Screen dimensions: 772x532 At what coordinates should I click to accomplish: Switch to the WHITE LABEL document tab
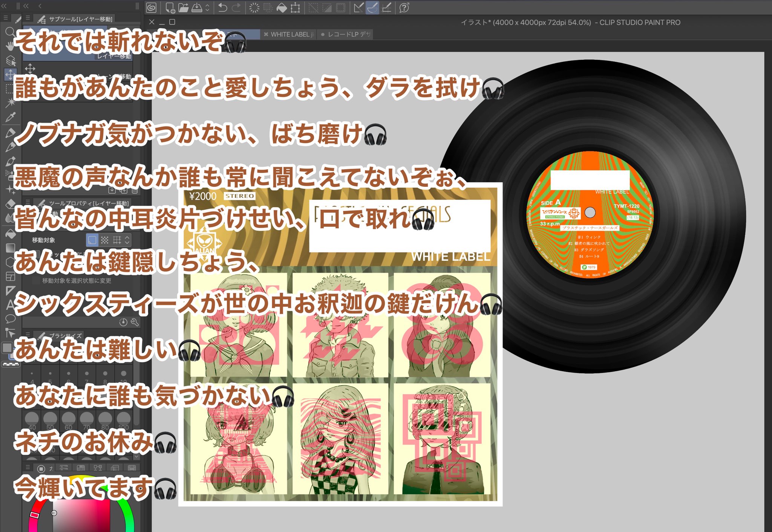click(x=289, y=34)
